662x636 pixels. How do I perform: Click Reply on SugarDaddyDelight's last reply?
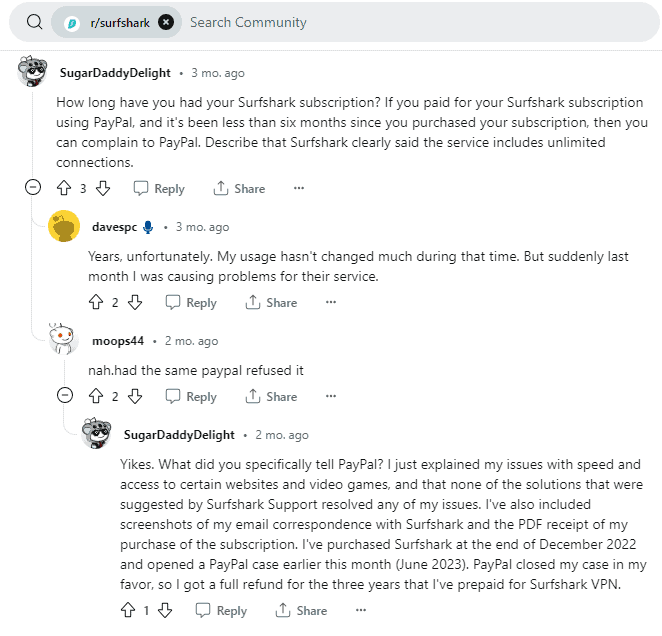[221, 610]
